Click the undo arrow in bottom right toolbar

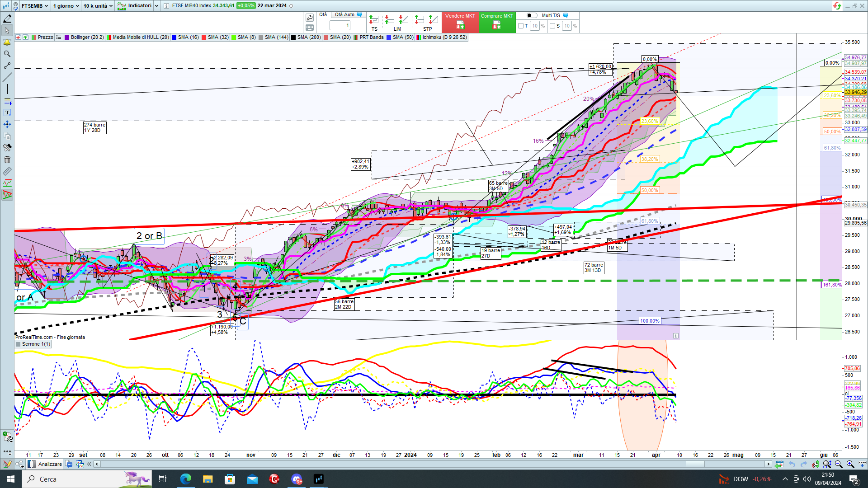coord(792,464)
